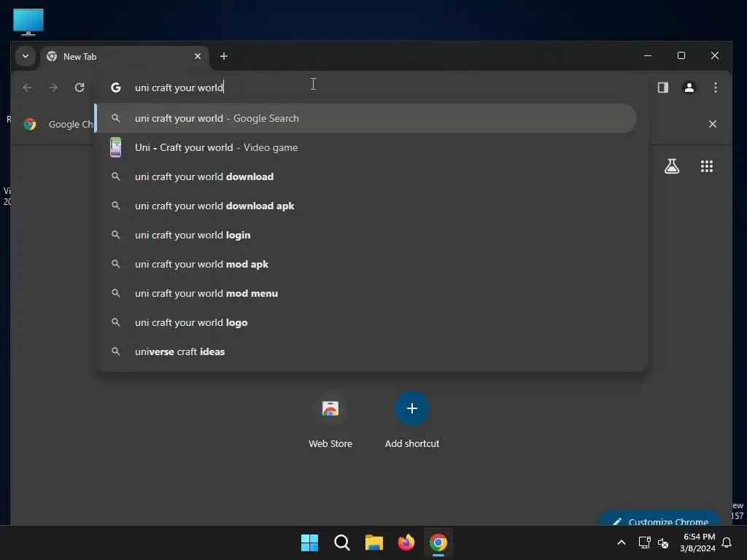The image size is (747, 560).
Task: Open the notifications bell
Action: tap(727, 542)
